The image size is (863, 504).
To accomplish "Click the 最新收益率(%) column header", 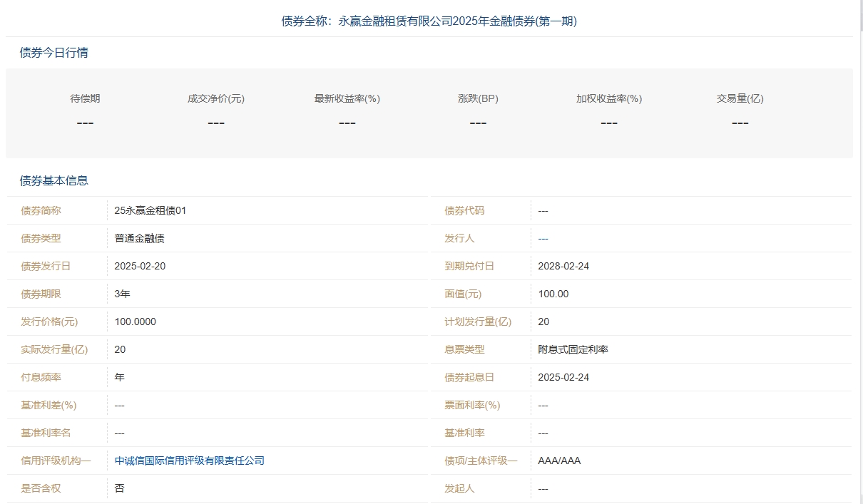I will tap(347, 98).
